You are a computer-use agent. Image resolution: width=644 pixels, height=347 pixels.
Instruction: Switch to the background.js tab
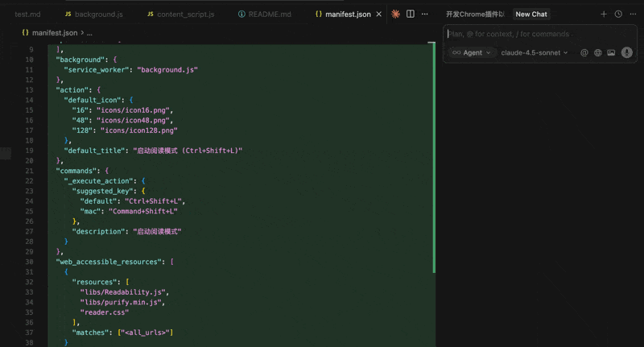(93, 14)
